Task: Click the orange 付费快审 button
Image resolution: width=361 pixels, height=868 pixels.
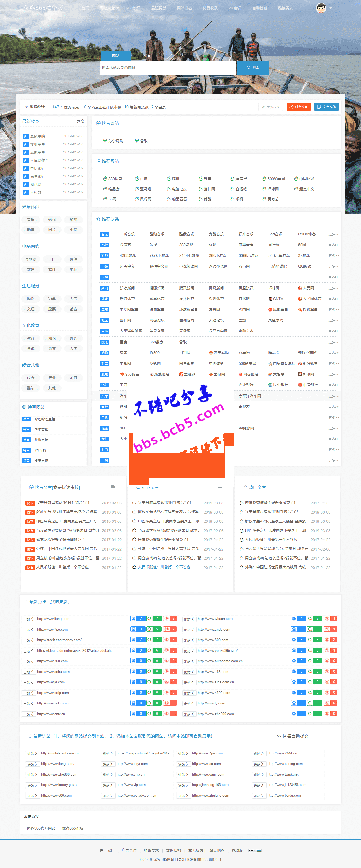Action: click(x=299, y=107)
